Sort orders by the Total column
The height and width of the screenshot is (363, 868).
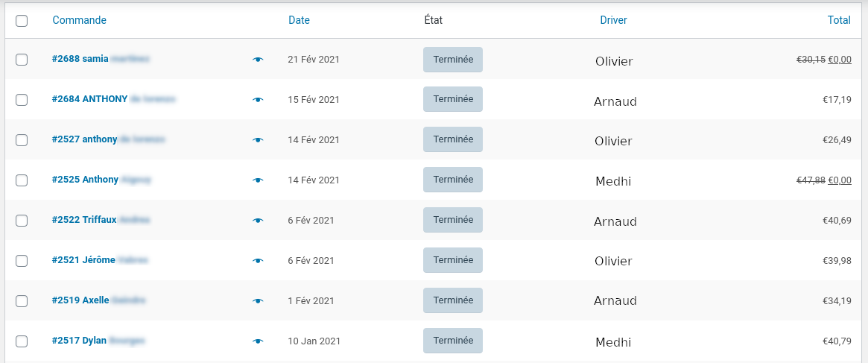(x=839, y=21)
